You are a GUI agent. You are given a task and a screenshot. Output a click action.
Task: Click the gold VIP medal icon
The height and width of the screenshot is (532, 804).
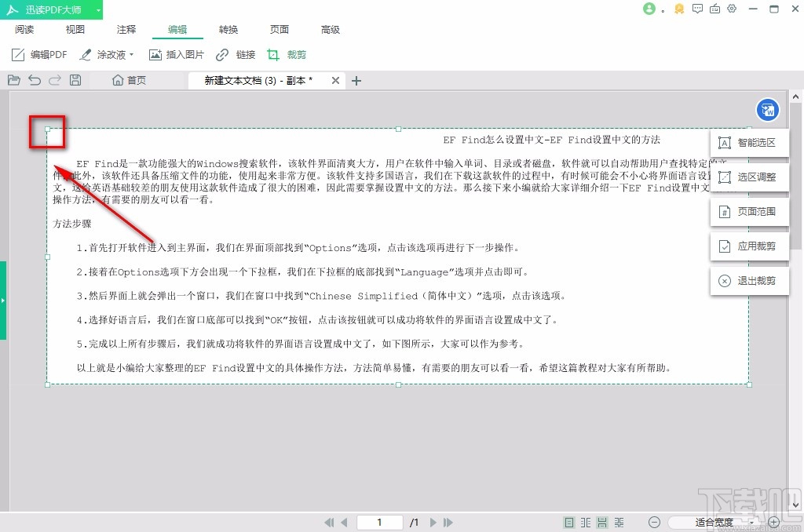[x=679, y=9]
